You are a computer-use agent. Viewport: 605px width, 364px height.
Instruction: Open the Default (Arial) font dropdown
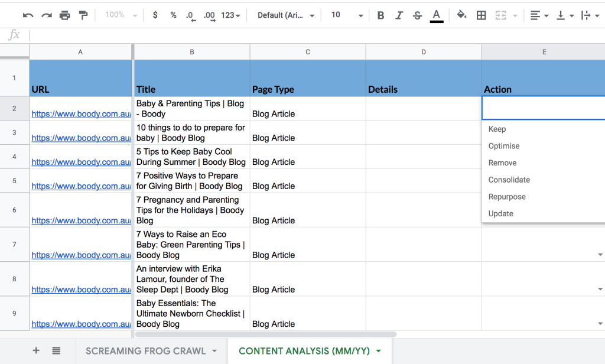point(285,15)
